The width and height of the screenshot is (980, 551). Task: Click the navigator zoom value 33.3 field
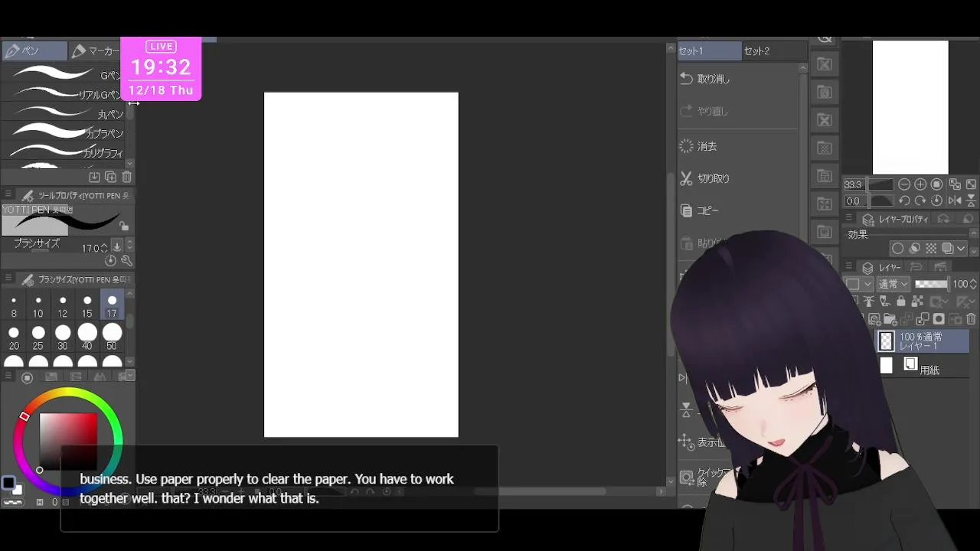tap(854, 184)
